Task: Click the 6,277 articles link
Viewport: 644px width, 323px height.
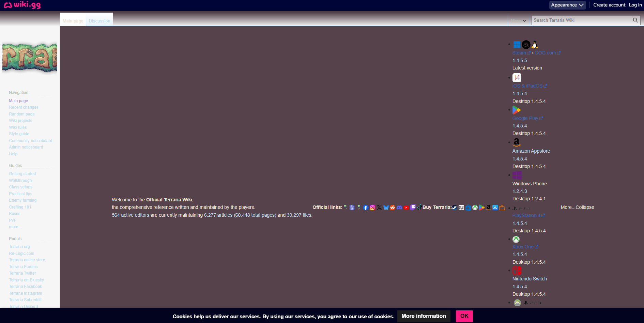Action: (218, 215)
